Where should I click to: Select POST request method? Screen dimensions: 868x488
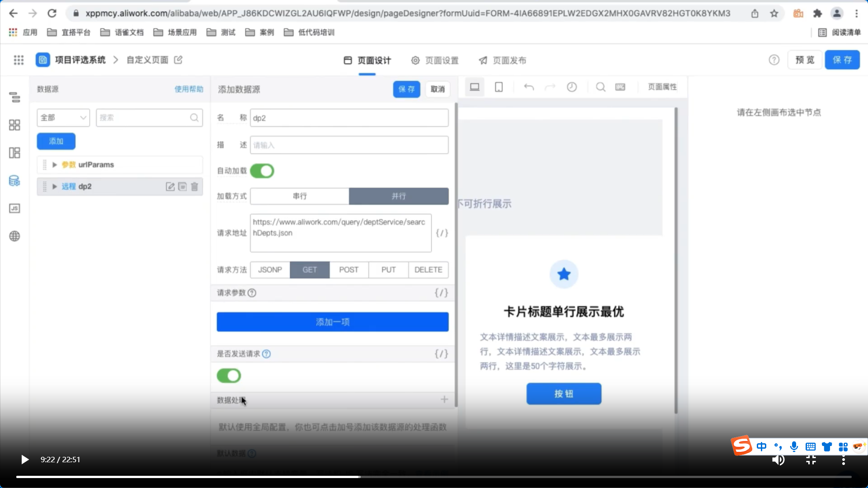pos(349,270)
